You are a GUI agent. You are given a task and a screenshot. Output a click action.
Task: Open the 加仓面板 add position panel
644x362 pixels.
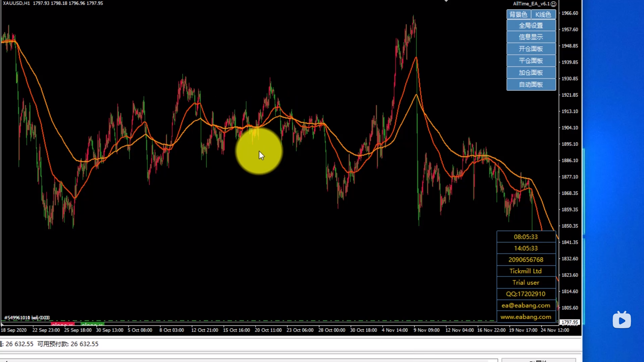[531, 73]
